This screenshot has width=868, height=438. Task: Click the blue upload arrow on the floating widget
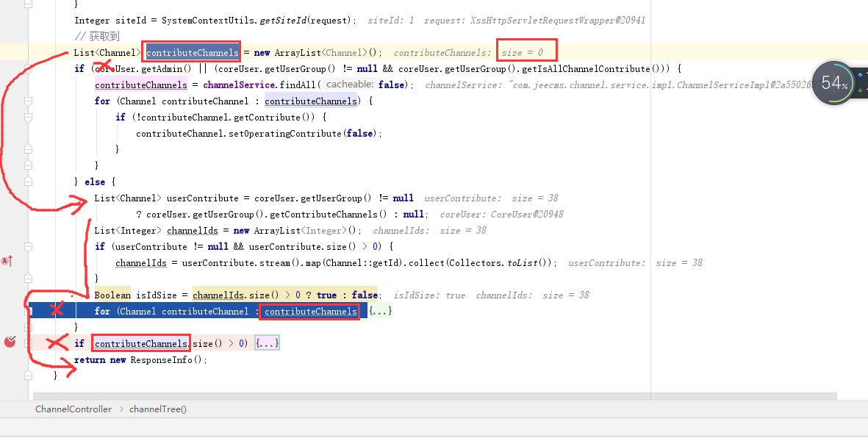click(860, 75)
